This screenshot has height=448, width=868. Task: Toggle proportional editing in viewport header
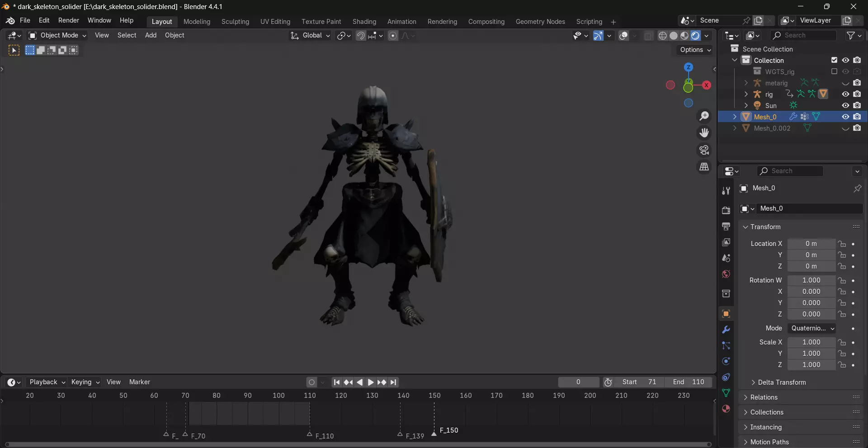[393, 36]
